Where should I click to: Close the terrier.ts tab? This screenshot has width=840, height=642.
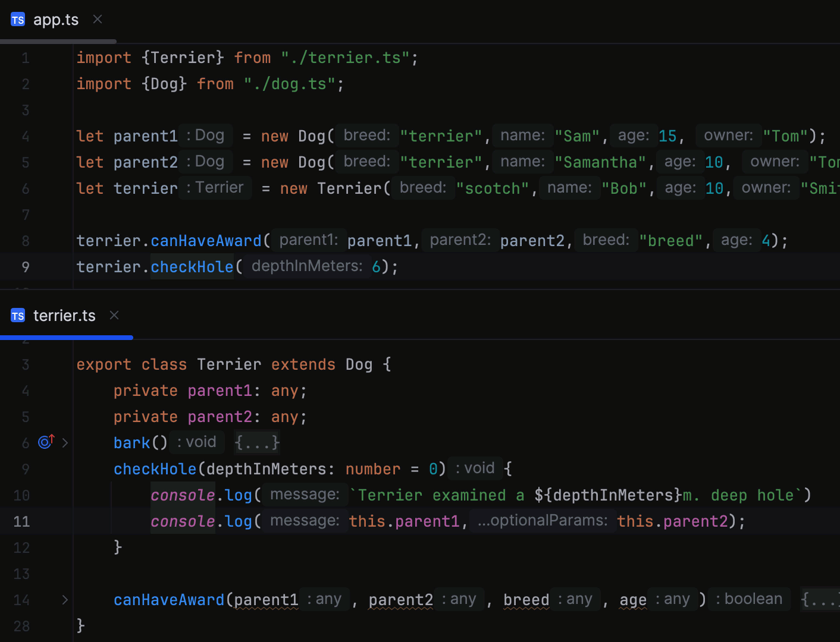point(114,315)
